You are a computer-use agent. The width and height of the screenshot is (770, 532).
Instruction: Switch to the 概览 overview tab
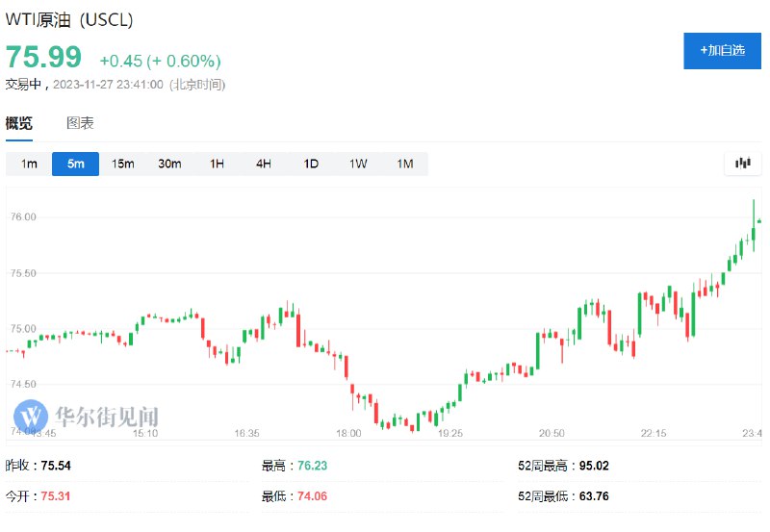coord(19,123)
